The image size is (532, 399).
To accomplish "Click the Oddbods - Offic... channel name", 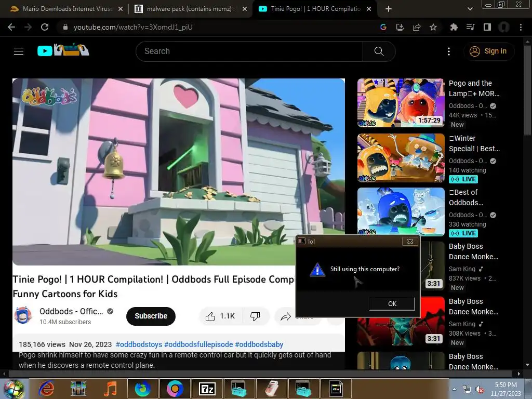I will [x=71, y=311].
